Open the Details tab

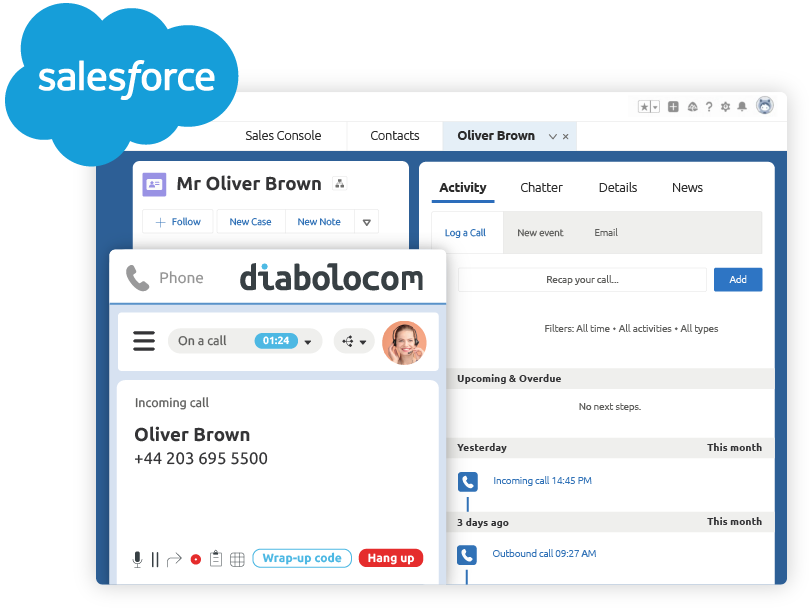pyautogui.click(x=618, y=188)
